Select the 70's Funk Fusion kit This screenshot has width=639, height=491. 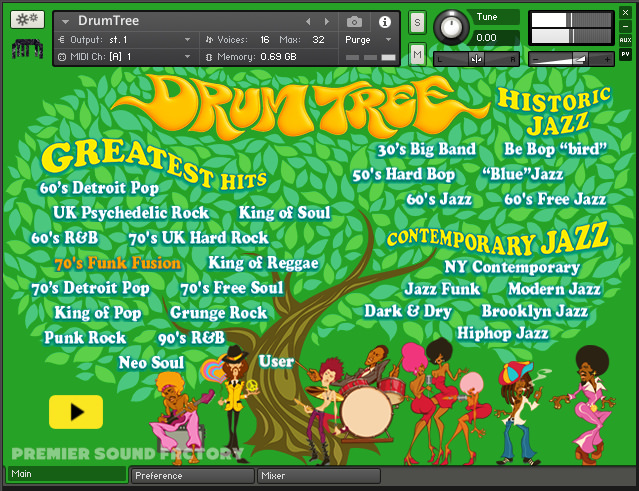coord(118,263)
